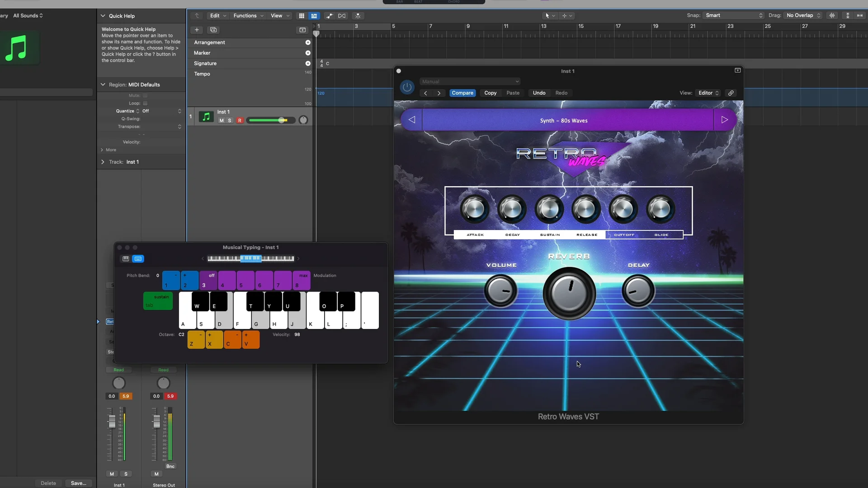
Task: Click the plugin link chain icon
Action: 731,93
